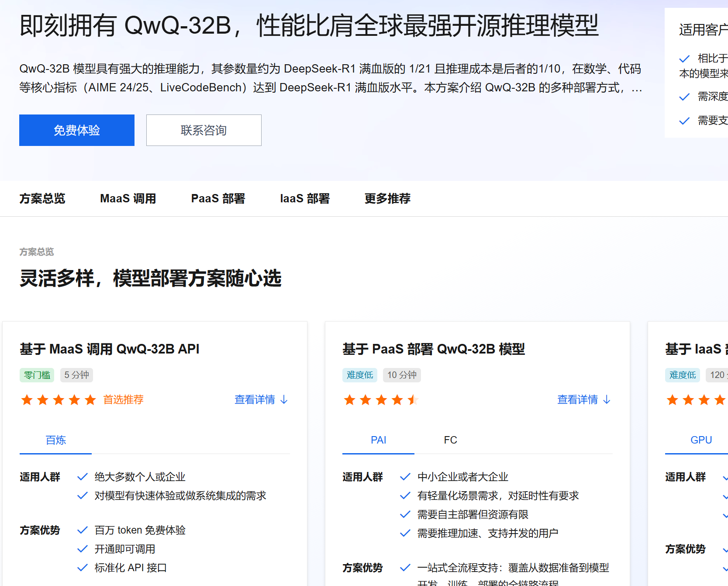This screenshot has width=728, height=586.
Task: Click the green 零门槛 tag
Action: [x=37, y=375]
